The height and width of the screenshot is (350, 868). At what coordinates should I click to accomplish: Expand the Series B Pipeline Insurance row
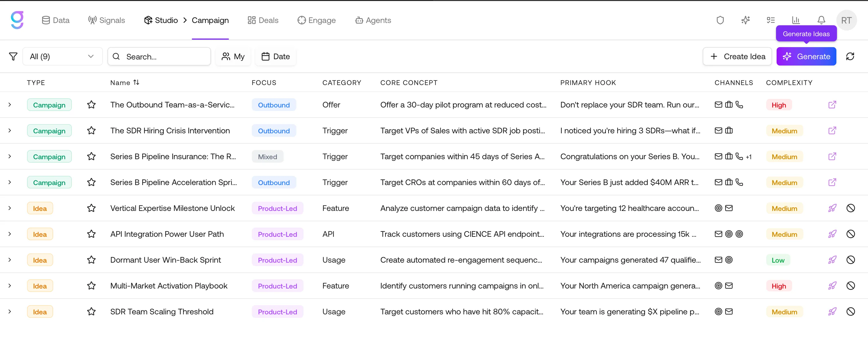(x=10, y=156)
